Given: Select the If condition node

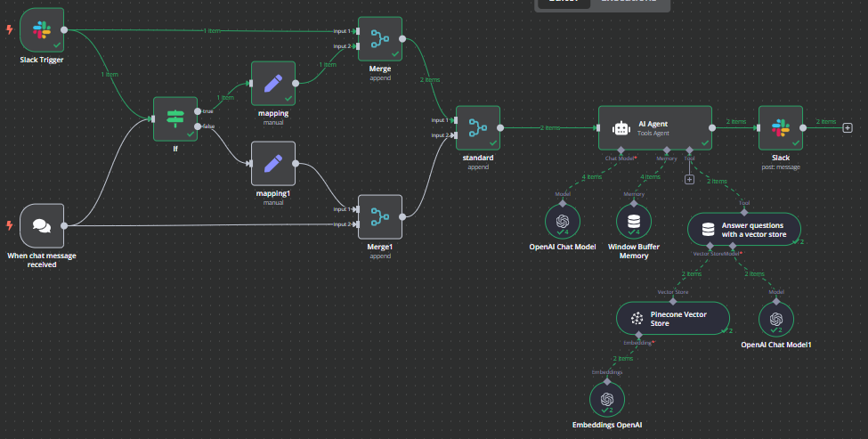Looking at the screenshot, I should (x=174, y=118).
